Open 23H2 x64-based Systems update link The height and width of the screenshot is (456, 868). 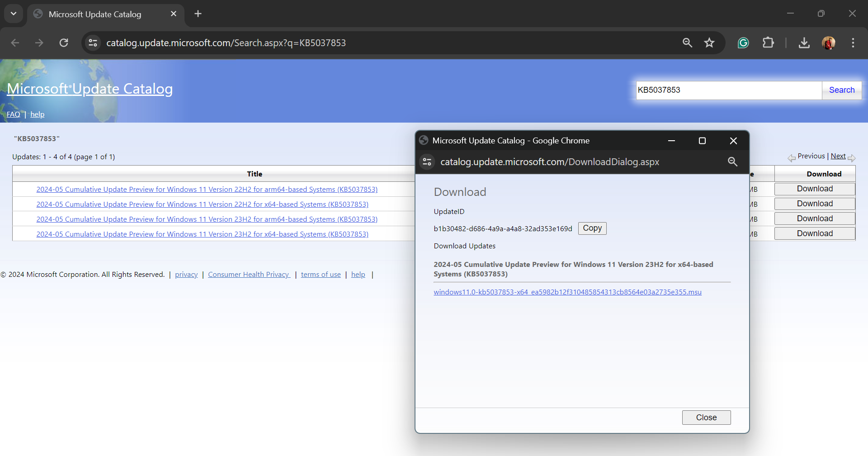click(x=203, y=234)
